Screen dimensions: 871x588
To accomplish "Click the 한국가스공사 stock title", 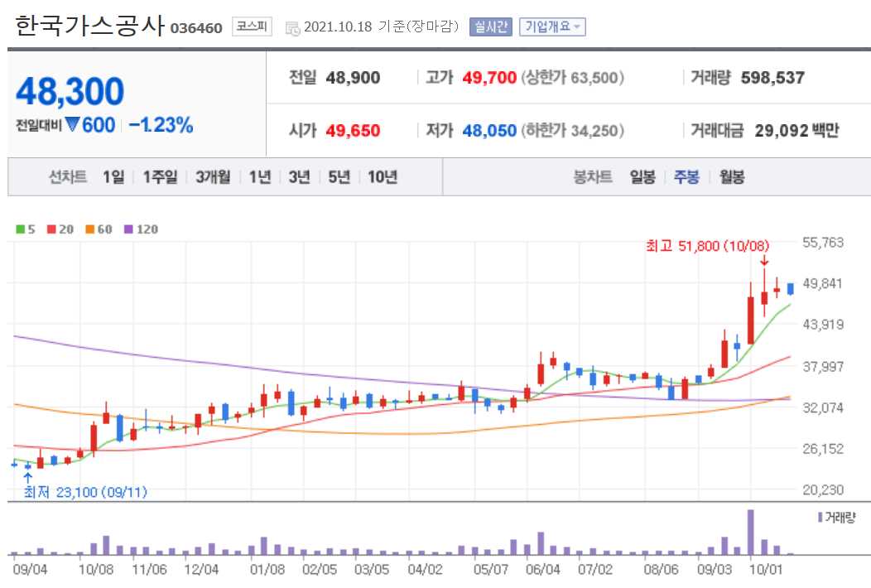I will pos(89,26).
